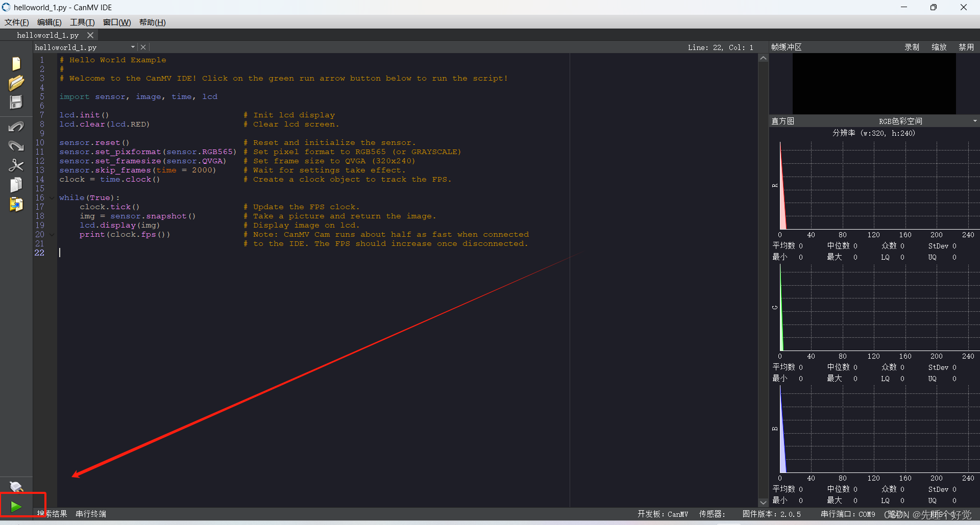
Task: Redo the last edit
Action: 16,146
